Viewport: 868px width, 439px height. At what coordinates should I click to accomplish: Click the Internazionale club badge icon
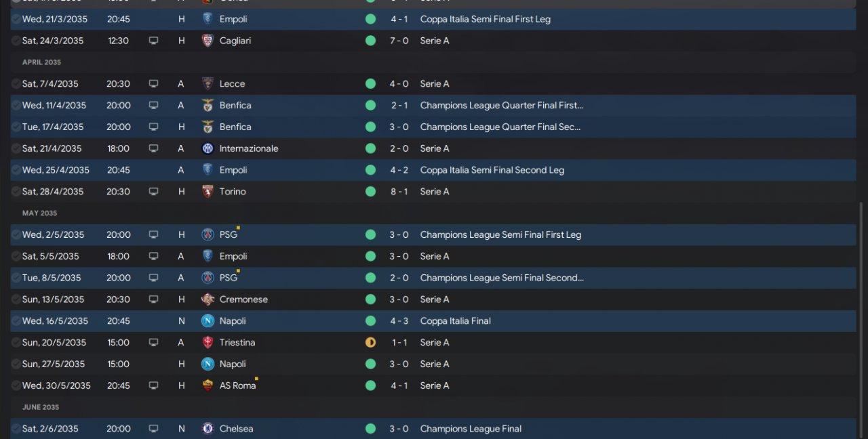[x=208, y=148]
